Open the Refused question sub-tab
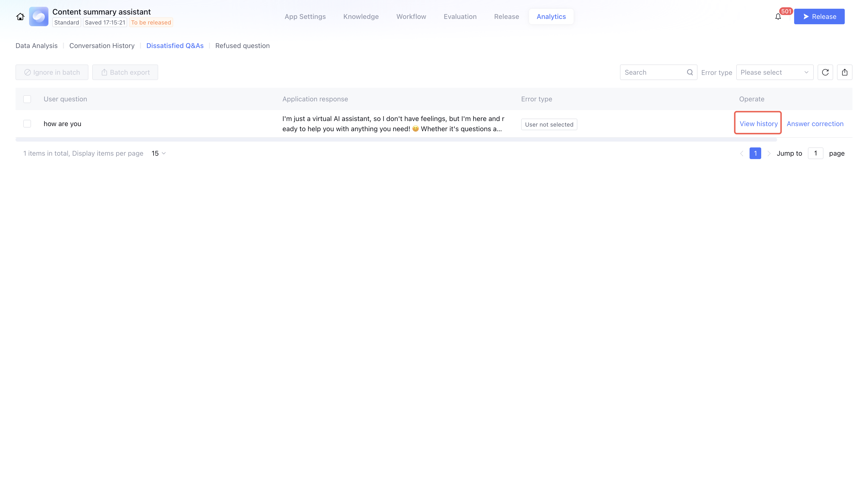This screenshot has width=868, height=484. (242, 46)
